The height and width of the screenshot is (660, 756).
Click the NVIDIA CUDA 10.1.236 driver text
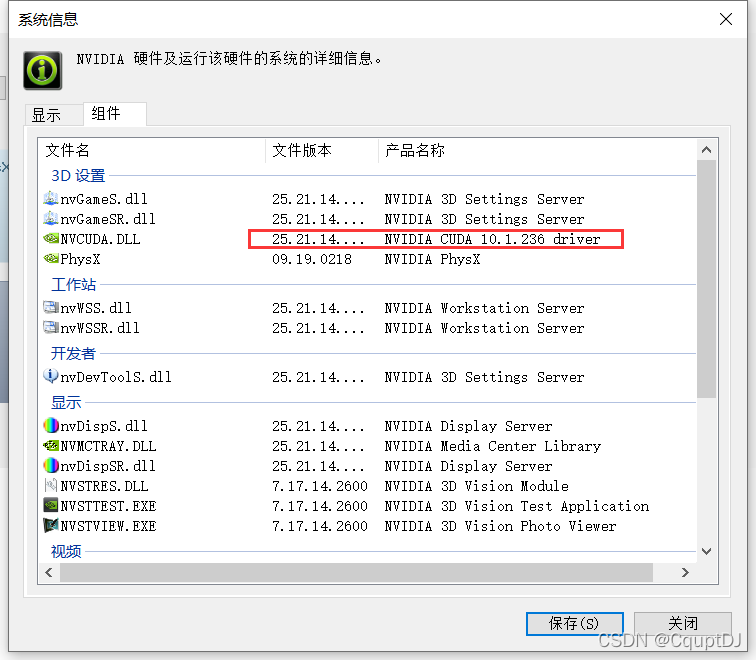[492, 239]
